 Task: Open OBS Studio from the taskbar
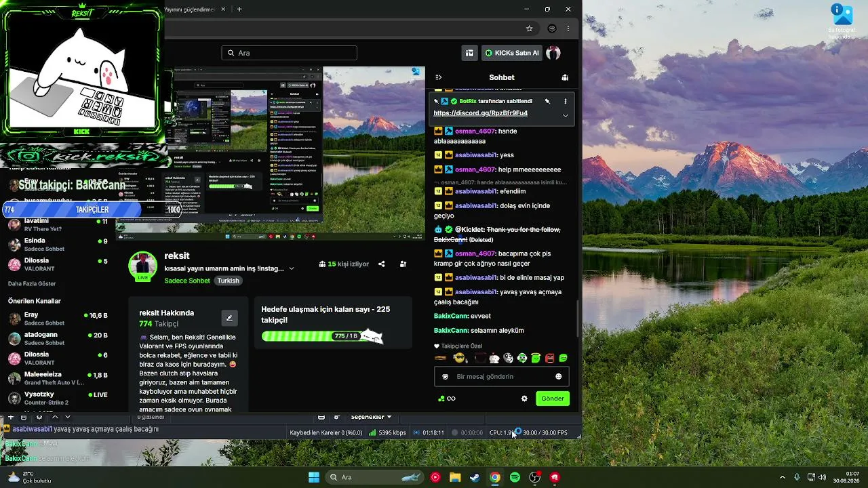(535, 477)
